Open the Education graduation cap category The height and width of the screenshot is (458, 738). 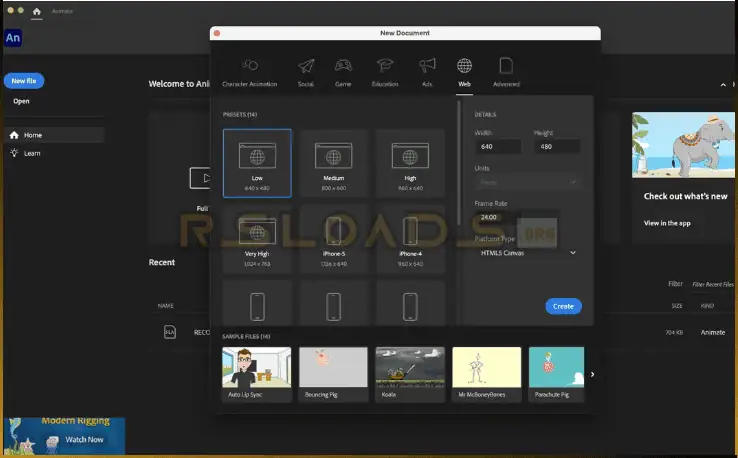pyautogui.click(x=384, y=67)
